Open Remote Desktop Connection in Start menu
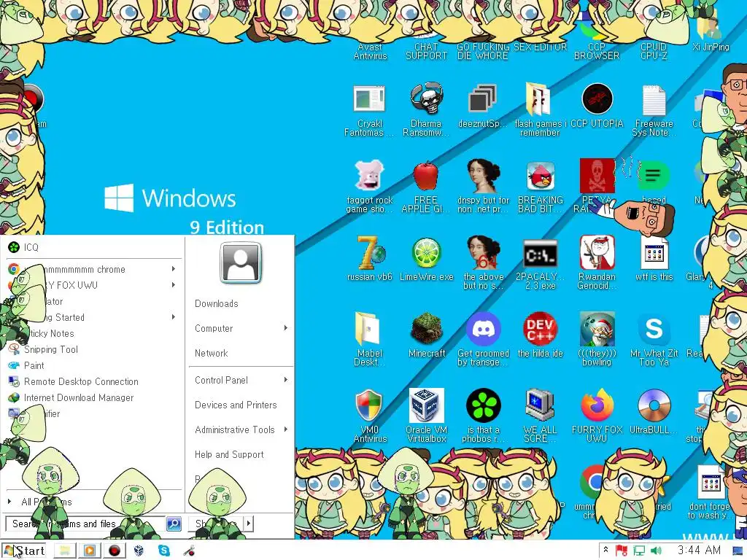 [x=94, y=381]
